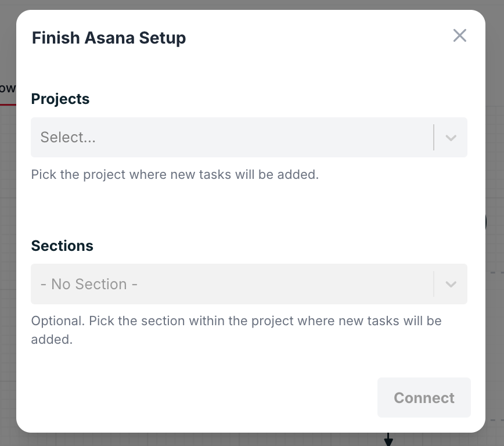
Task: Dismiss the dialog with the X icon
Action: (460, 35)
